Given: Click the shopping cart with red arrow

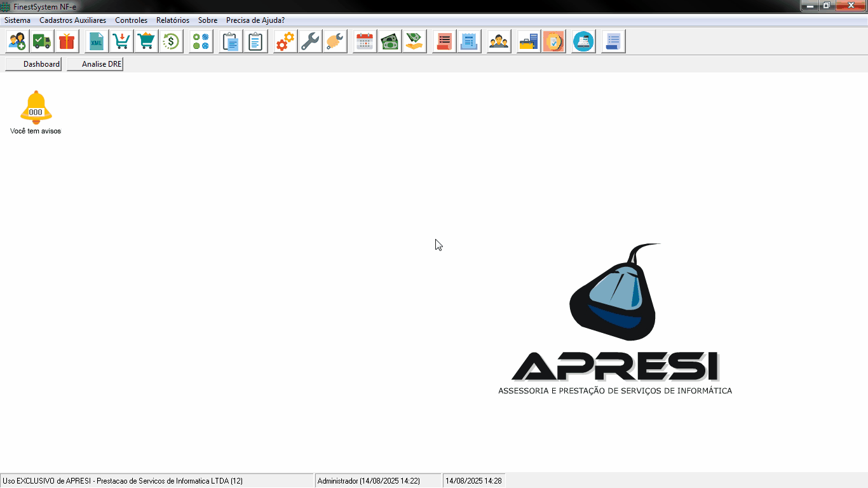Looking at the screenshot, I should click(x=121, y=42).
